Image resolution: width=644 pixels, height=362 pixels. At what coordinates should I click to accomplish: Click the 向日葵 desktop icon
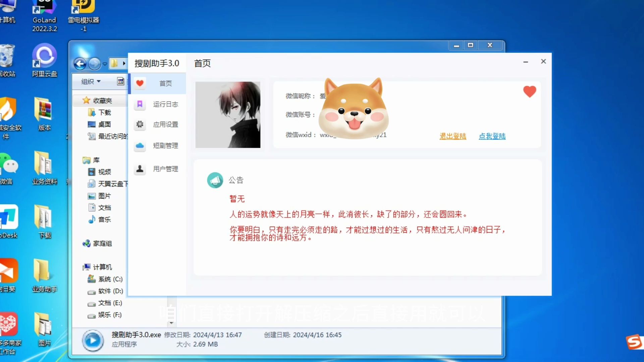[8, 276]
